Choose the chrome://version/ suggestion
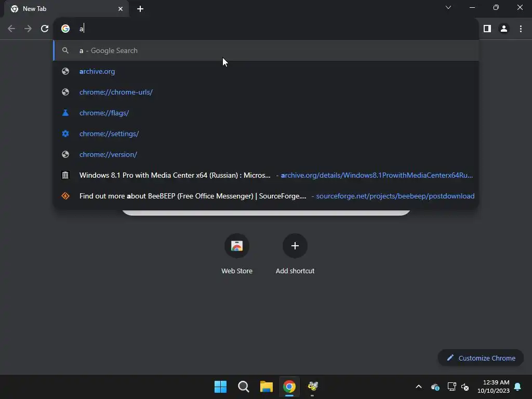 [266, 154]
